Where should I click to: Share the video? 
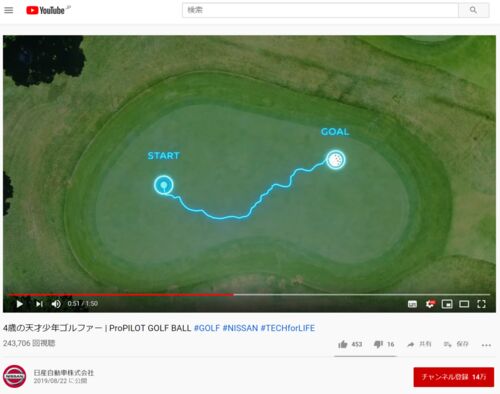[419, 344]
